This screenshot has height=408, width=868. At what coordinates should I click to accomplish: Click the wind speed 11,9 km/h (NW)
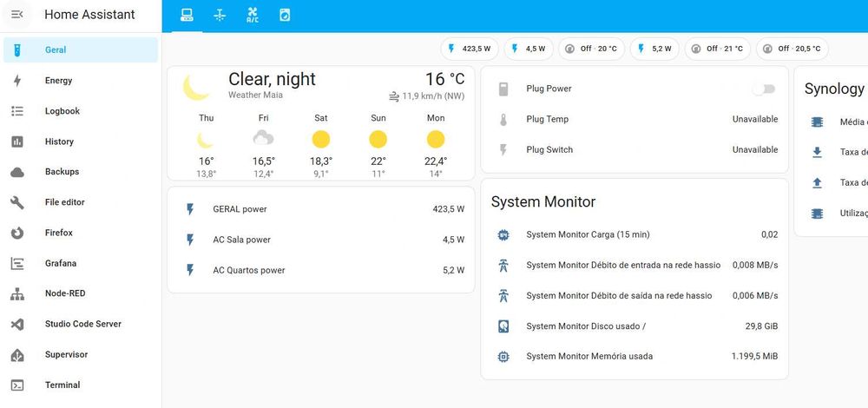[x=427, y=96]
